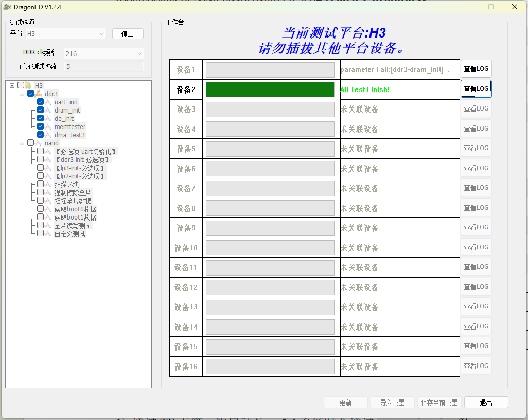Click the 循环测试次数 input field
528x420 pixels.
[x=104, y=67]
